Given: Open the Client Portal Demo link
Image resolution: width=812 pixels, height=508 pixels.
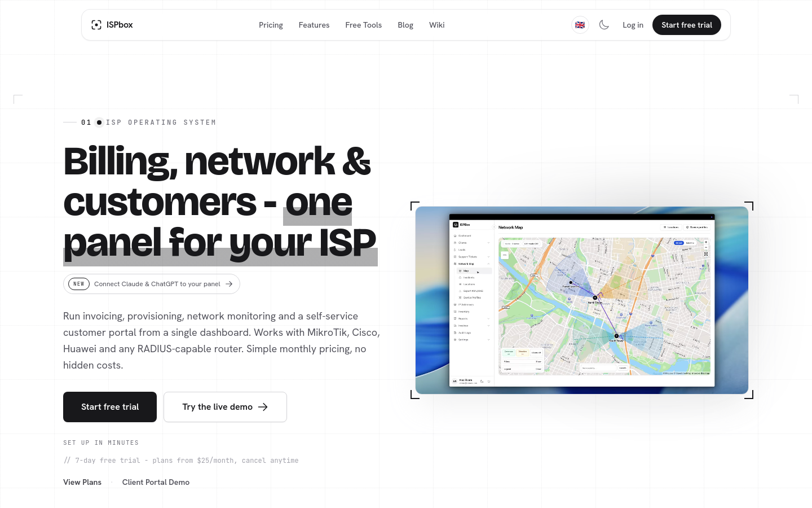Looking at the screenshot, I should 156,482.
